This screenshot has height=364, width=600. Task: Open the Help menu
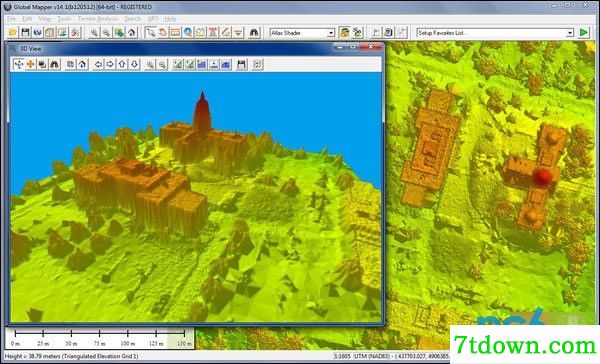170,19
